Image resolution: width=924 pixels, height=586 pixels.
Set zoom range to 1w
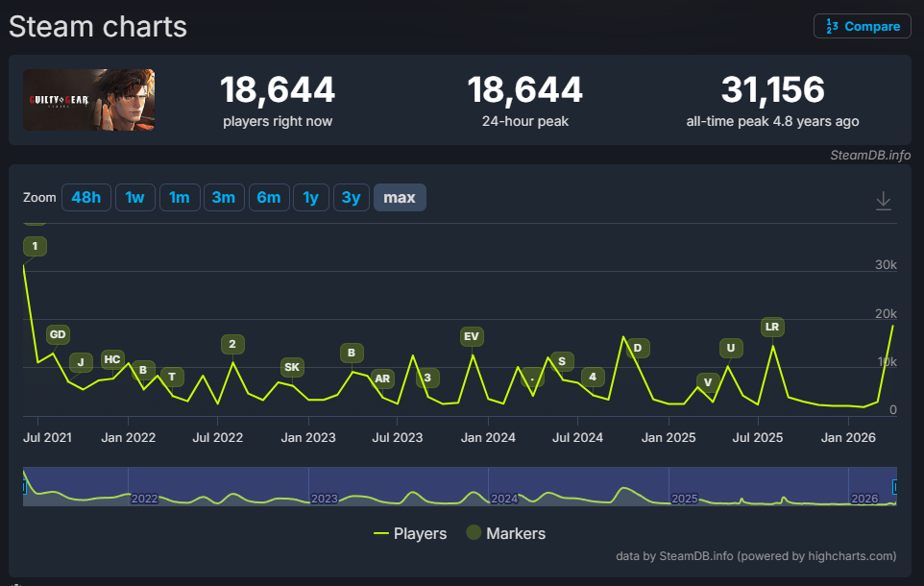click(x=134, y=198)
